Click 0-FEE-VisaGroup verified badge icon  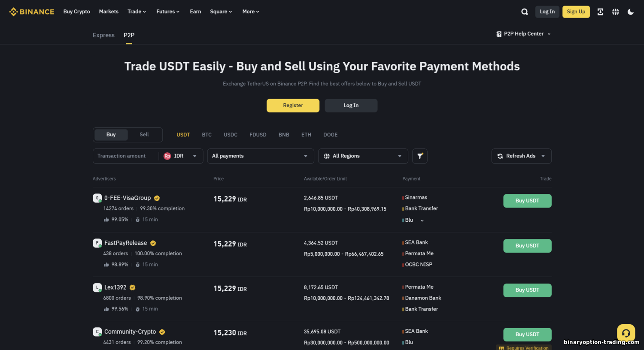tap(157, 198)
